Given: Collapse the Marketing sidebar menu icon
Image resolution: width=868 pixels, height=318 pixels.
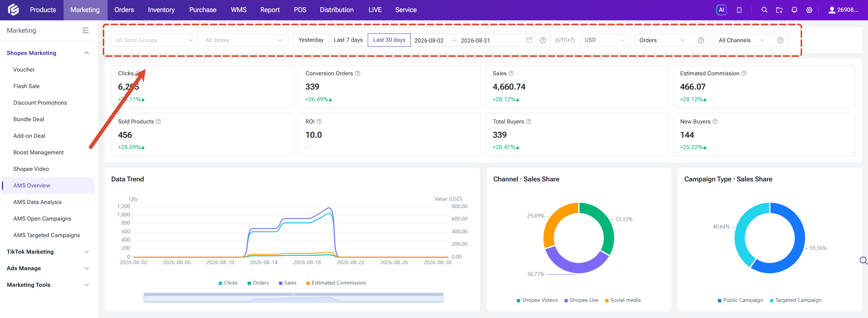Looking at the screenshot, I should click(86, 30).
